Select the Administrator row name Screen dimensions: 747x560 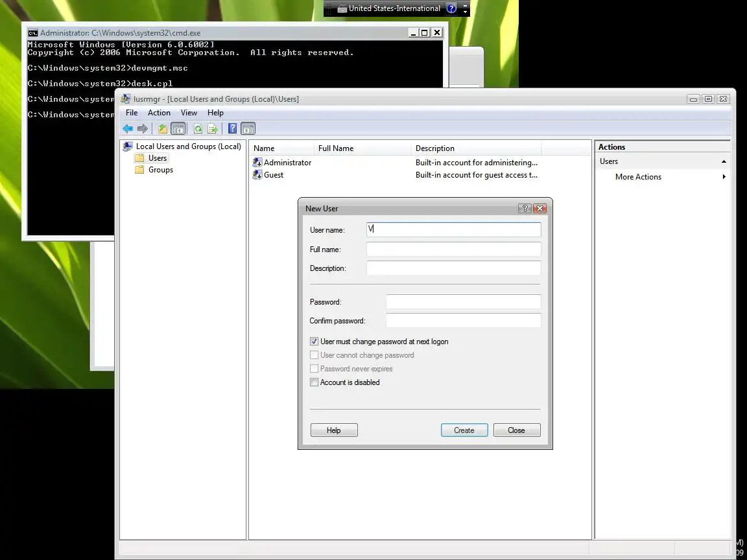[x=287, y=163]
